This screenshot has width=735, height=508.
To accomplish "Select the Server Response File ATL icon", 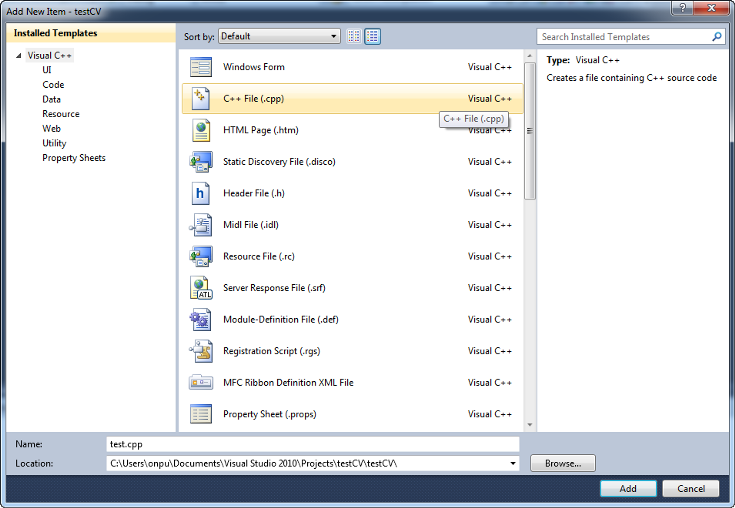I will [201, 288].
